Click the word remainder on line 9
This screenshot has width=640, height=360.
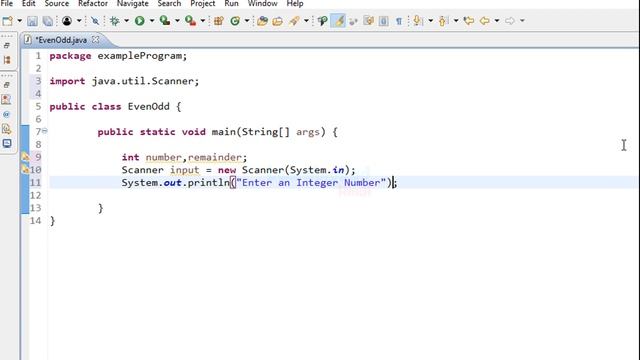click(215, 158)
